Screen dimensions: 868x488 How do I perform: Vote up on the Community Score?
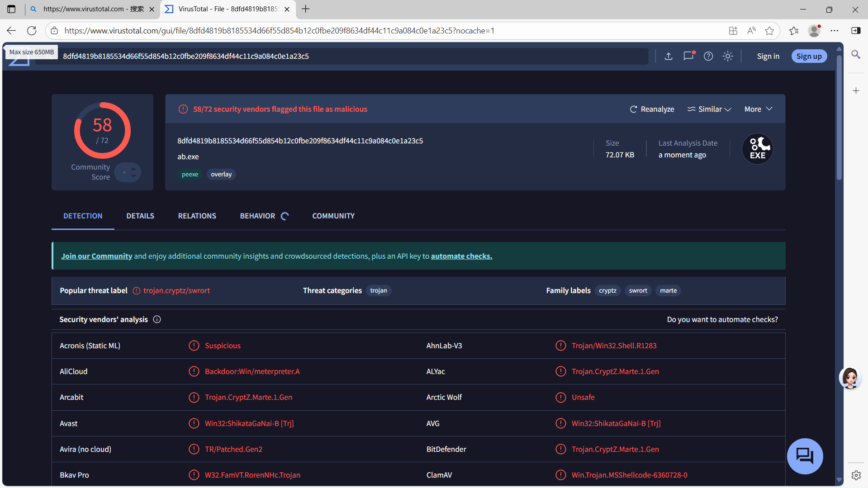(x=133, y=169)
